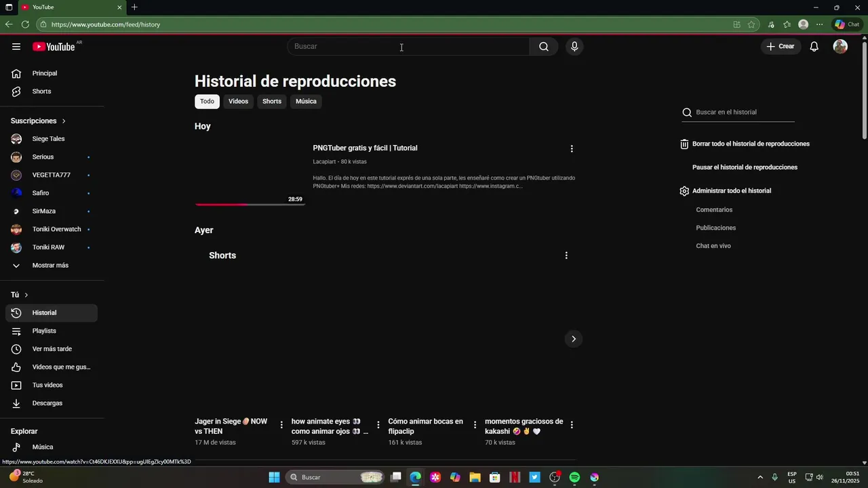868x488 pixels.
Task: Open VEGETTA777 channel subscription
Action: pos(52,175)
